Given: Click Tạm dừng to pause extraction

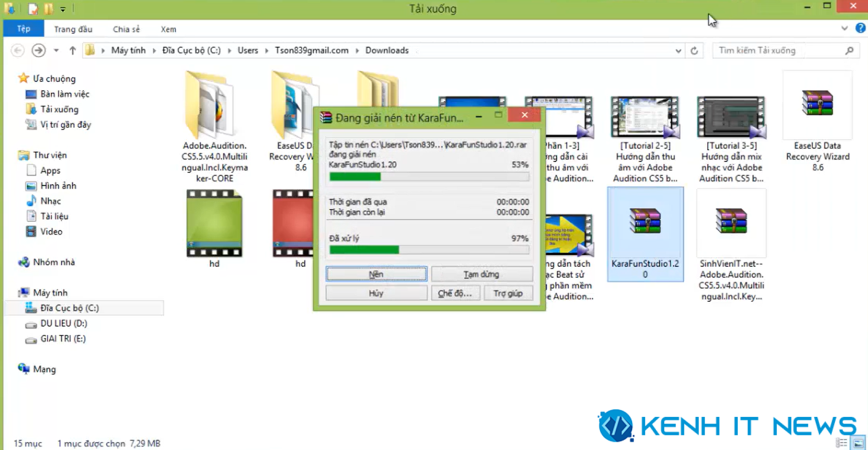Looking at the screenshot, I should tap(482, 274).
